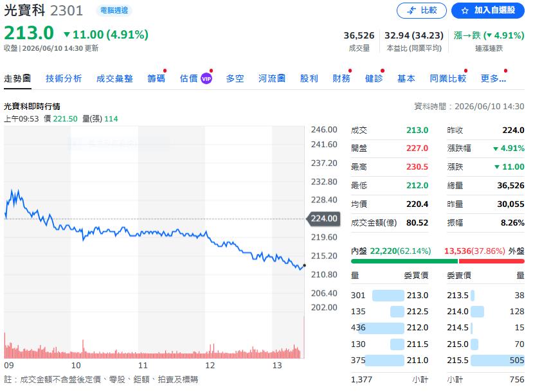Click the 資料時間 2026/06/10 14:30 timestamp
Screen dimensions: 542x392
469,107
